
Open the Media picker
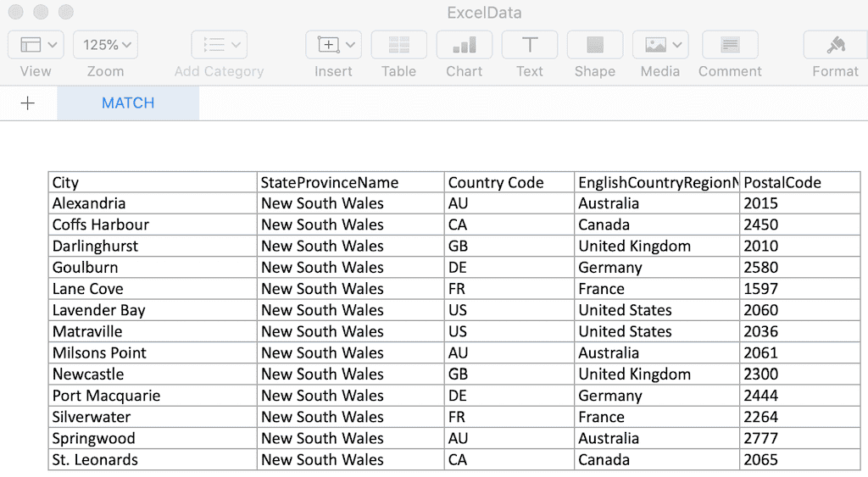[x=659, y=45]
